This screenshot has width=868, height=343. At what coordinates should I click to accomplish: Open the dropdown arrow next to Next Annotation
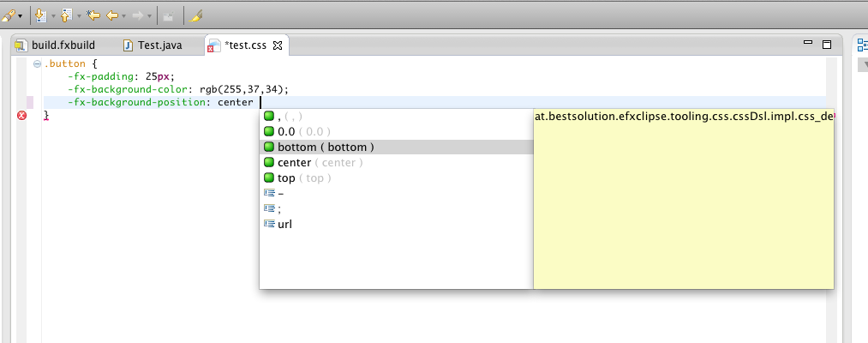52,16
